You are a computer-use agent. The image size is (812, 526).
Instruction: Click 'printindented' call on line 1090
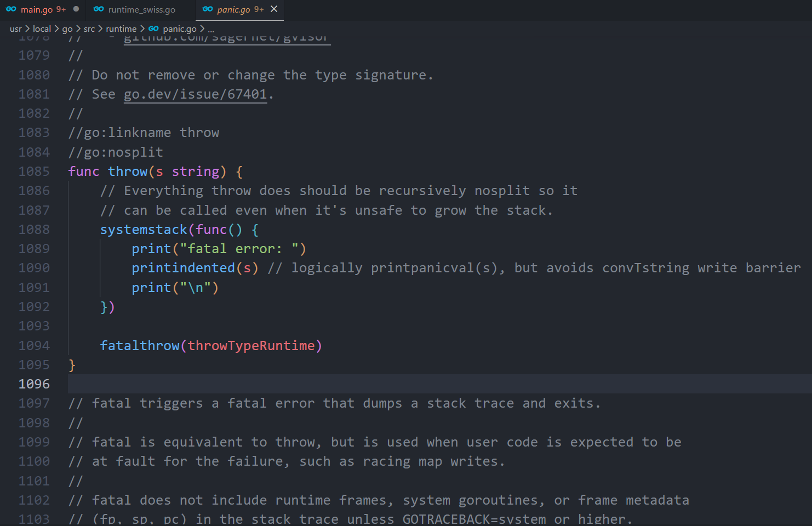183,268
